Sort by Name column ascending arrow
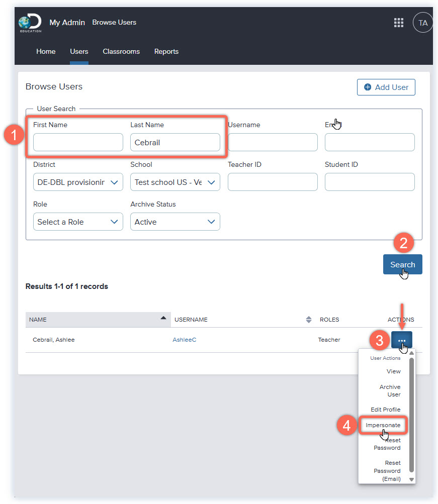Viewport: 438px width, 504px height. click(163, 319)
